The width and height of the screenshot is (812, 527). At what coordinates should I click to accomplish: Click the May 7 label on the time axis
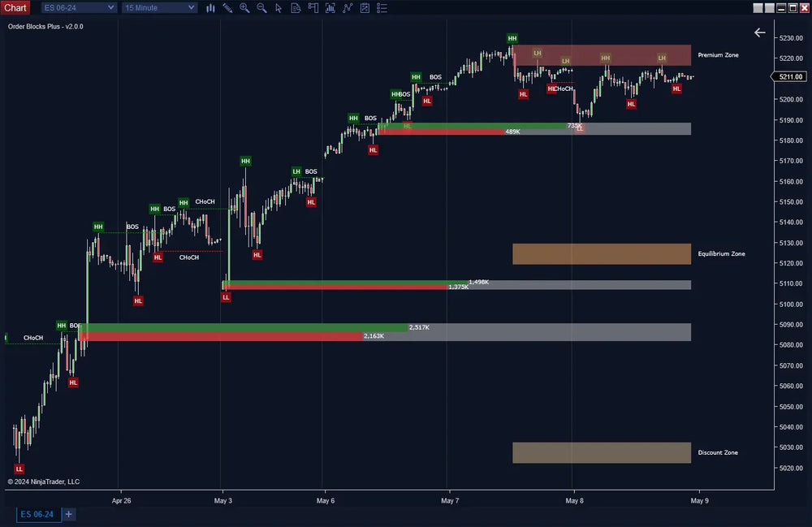point(450,501)
